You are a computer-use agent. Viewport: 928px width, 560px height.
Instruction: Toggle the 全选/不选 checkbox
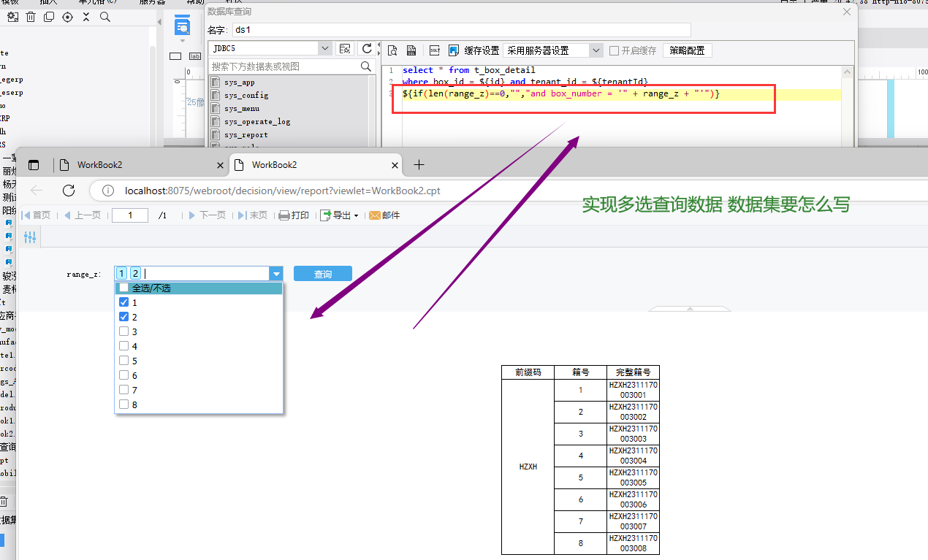123,288
